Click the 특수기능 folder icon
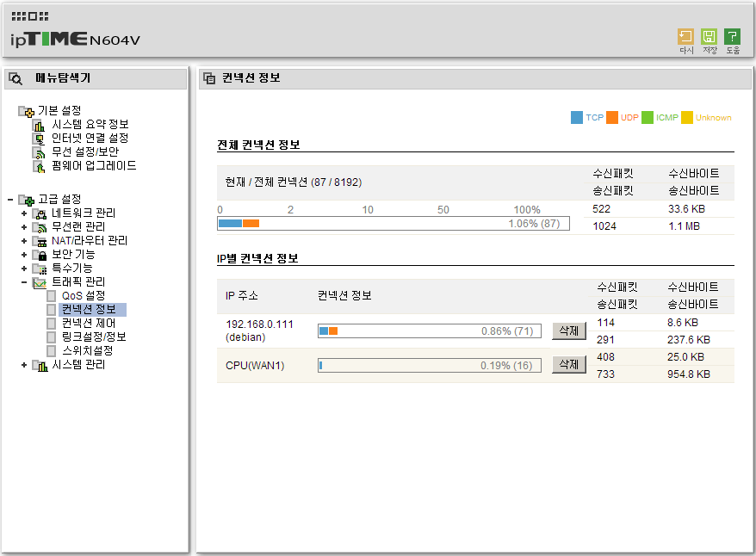The width and height of the screenshot is (756, 556). pyautogui.click(x=40, y=269)
